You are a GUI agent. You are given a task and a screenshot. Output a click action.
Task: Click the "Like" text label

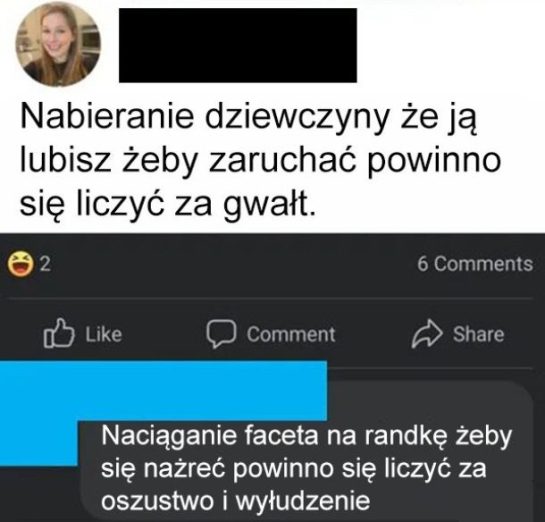[x=104, y=334]
